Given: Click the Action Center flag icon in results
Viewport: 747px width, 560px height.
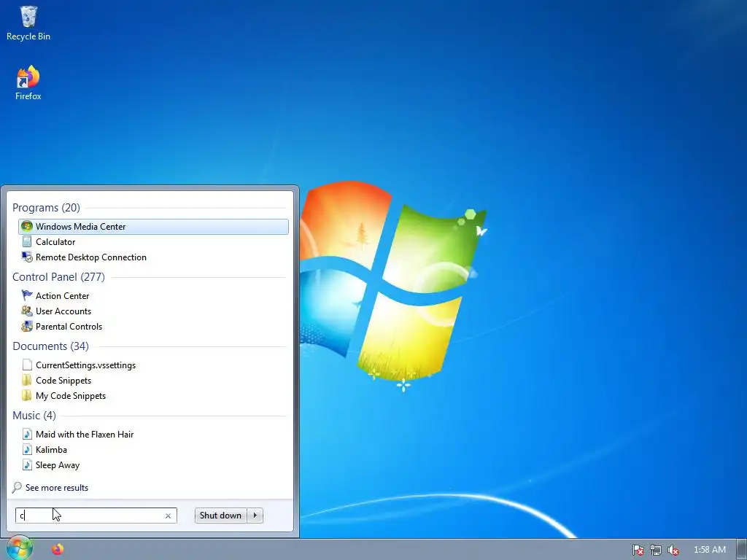Looking at the screenshot, I should 27,296.
